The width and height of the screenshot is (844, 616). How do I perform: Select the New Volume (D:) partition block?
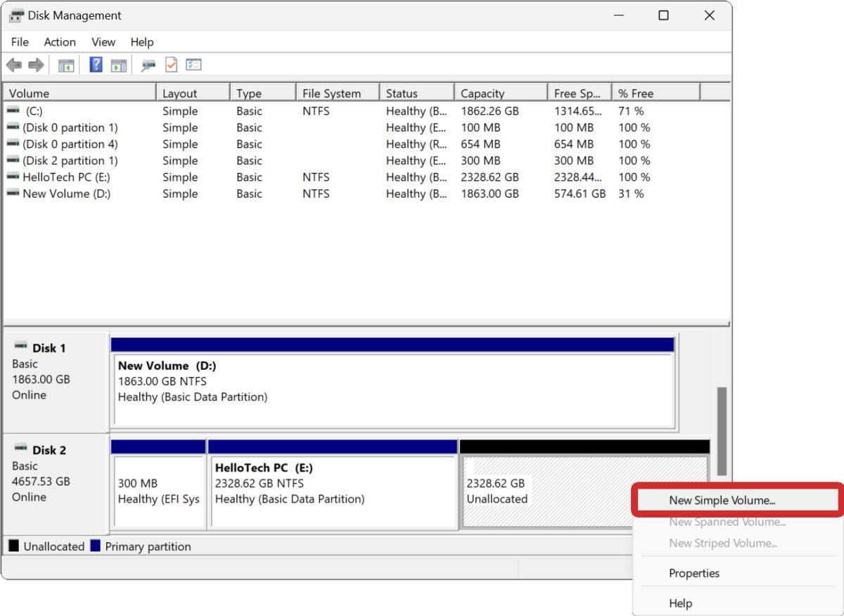tap(392, 390)
